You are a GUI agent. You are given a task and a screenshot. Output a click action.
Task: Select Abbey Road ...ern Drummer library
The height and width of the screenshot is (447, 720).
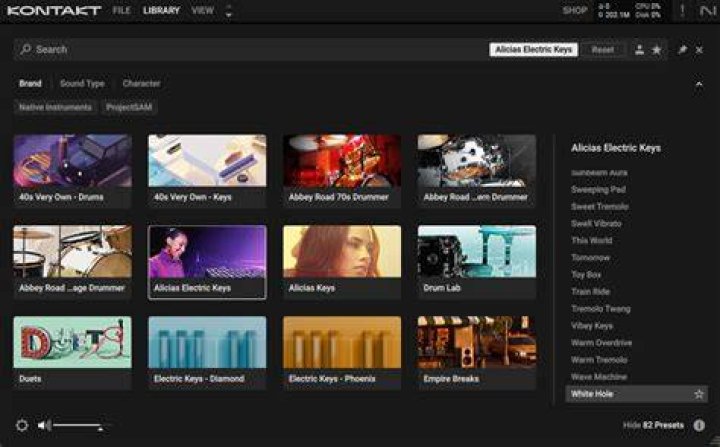tap(477, 171)
